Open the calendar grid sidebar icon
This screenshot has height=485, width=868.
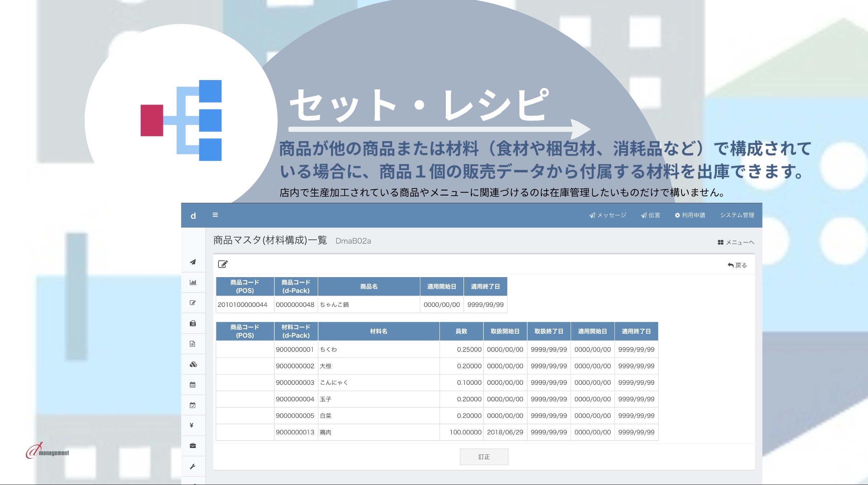(x=193, y=384)
